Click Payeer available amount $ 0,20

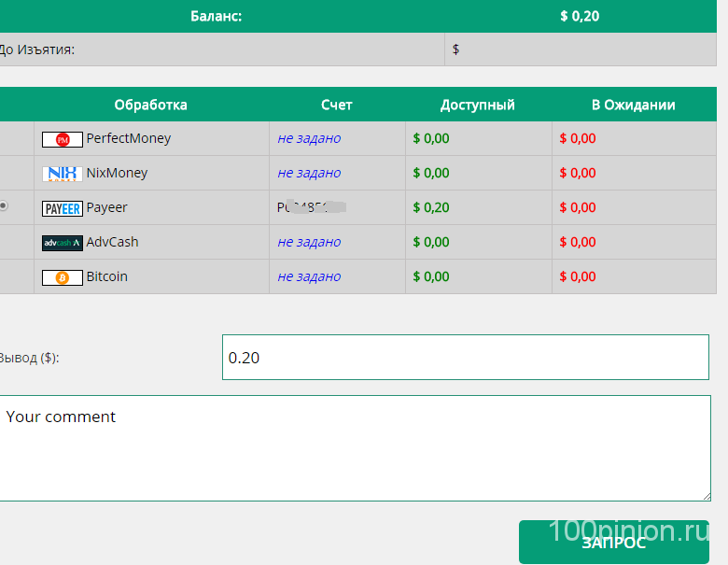[431, 207]
